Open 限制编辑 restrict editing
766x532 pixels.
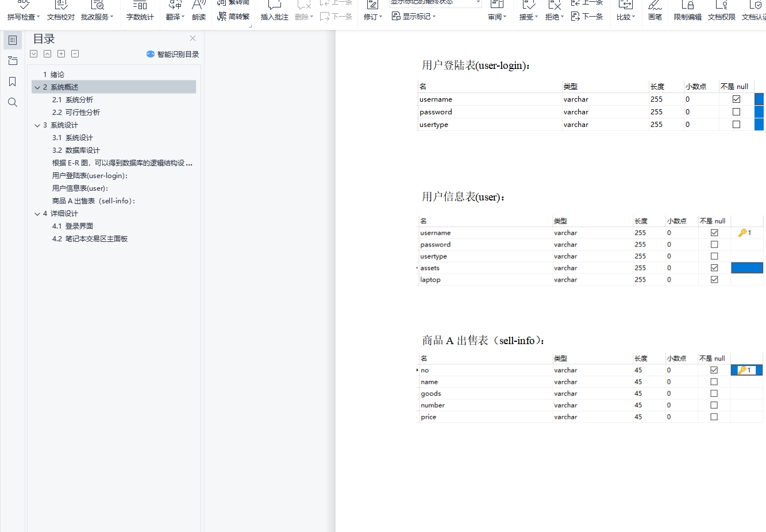click(x=687, y=11)
